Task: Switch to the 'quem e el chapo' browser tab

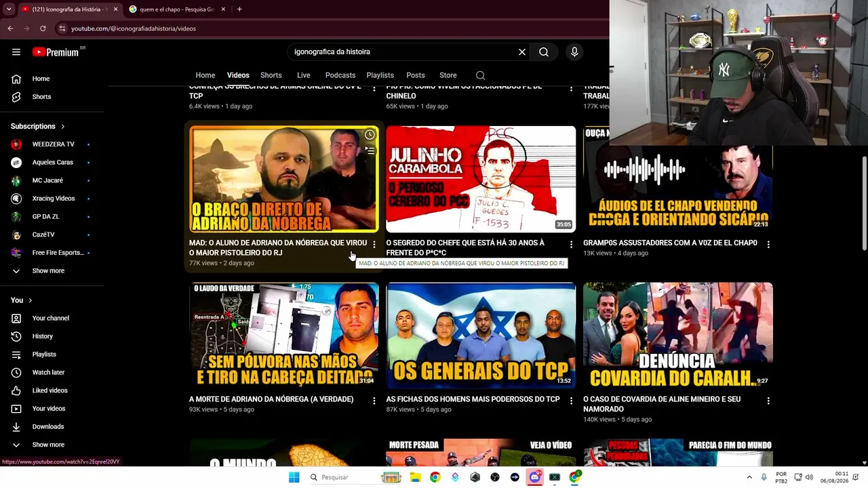Action: 177,9
